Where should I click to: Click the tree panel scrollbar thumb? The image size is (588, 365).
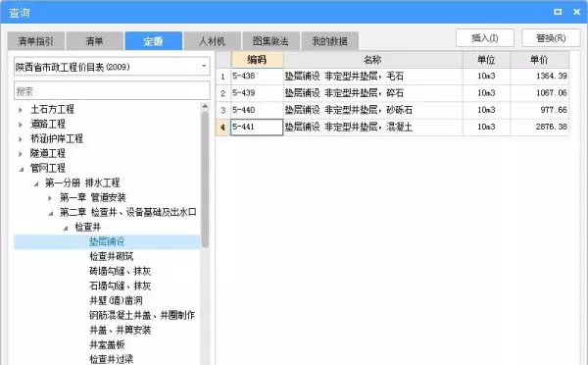click(x=205, y=180)
